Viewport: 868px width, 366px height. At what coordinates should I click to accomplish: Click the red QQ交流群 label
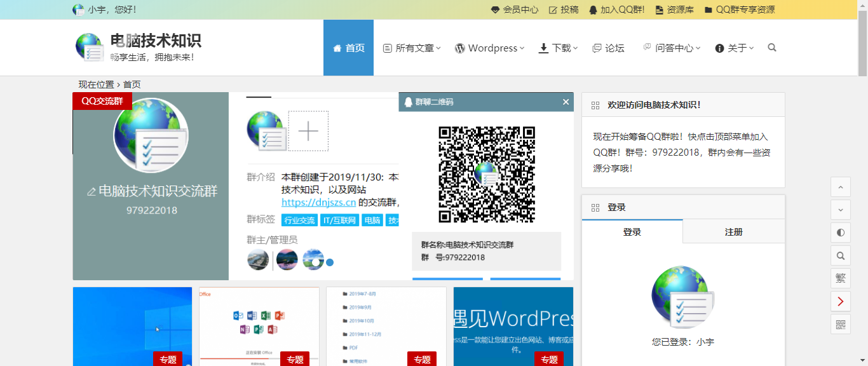coord(102,101)
